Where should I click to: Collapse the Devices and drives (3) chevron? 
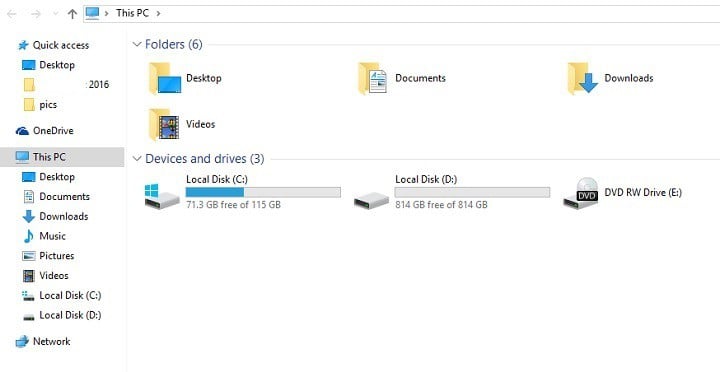136,159
